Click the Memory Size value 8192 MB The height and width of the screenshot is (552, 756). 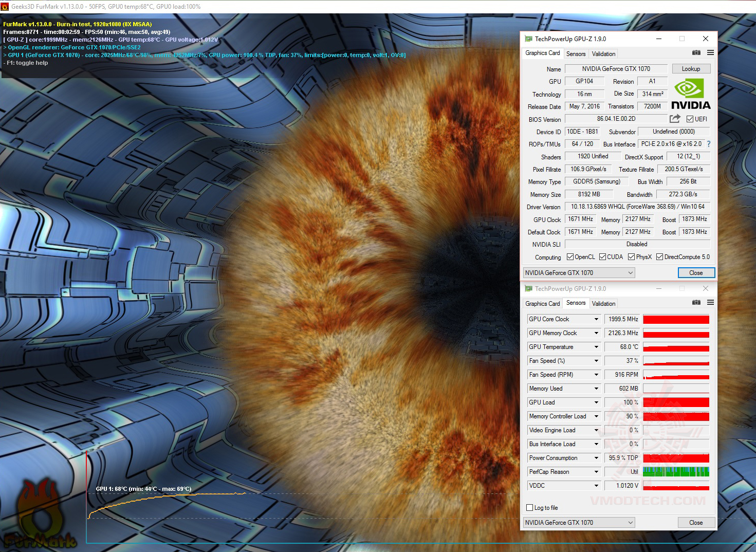click(589, 194)
